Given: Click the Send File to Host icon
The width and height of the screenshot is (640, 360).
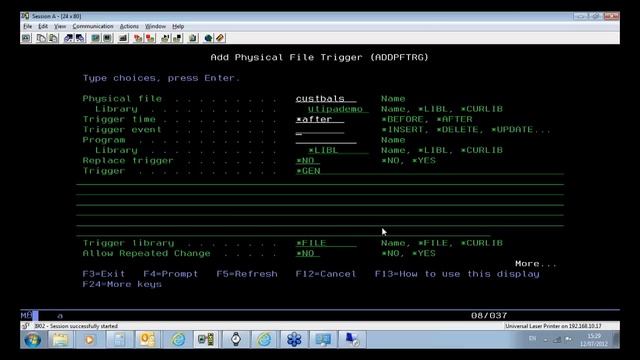Looking at the screenshot, I should click(x=68, y=38).
